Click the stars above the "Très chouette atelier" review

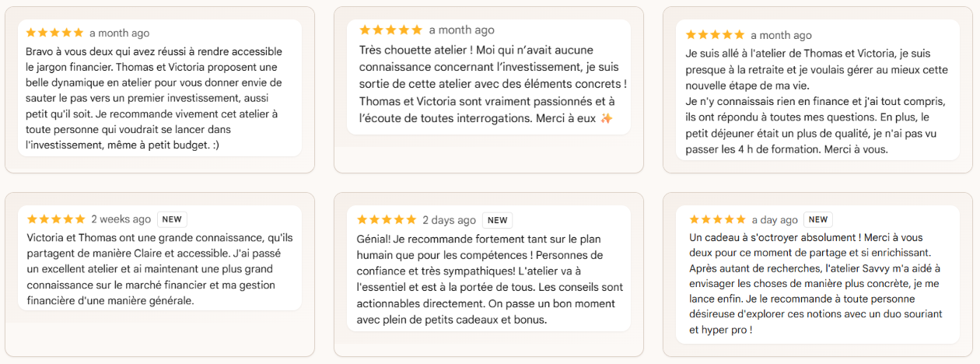click(x=390, y=30)
